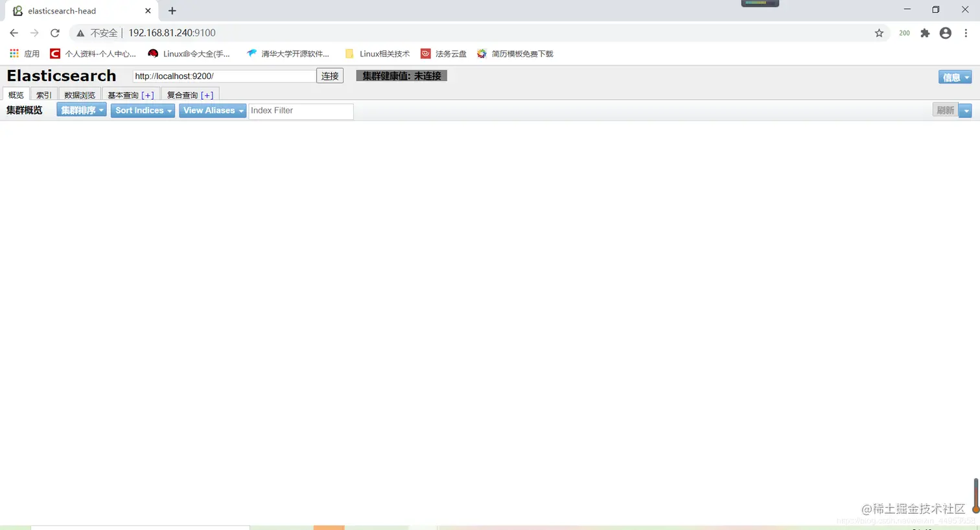The image size is (980, 530).
Task: Click the 200 status extension icon
Action: pyautogui.click(x=904, y=33)
